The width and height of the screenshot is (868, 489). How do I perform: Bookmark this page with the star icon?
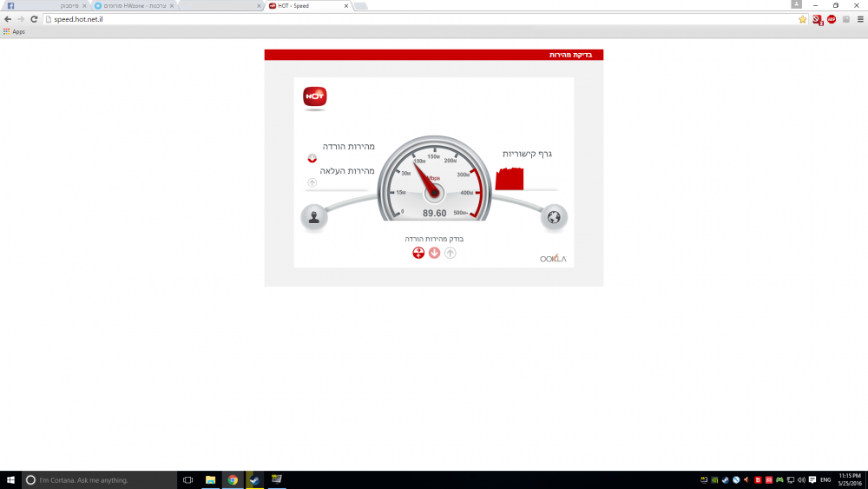[x=803, y=19]
